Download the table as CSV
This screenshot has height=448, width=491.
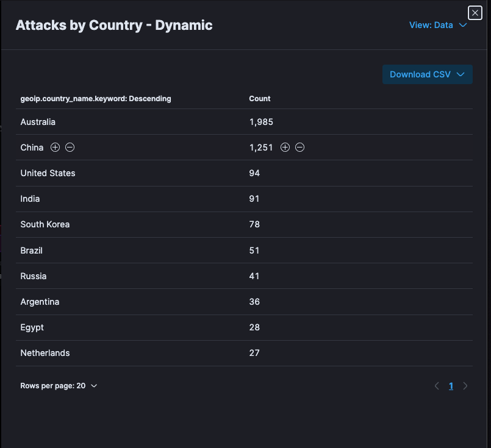(419, 74)
